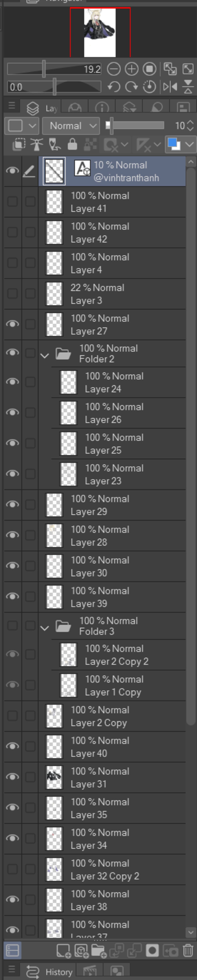
Task: Rotate canvas left in Navigator
Action: 114,87
